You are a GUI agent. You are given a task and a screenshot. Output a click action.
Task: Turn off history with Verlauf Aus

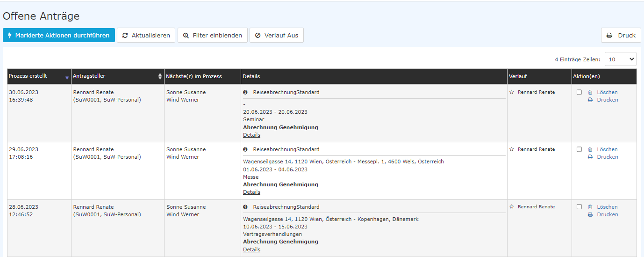tap(276, 35)
